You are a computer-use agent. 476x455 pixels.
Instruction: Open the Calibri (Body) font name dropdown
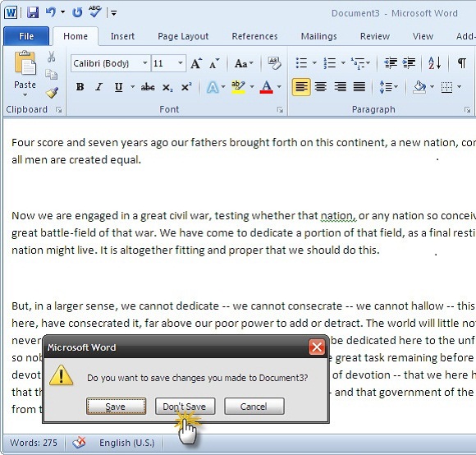point(145,63)
